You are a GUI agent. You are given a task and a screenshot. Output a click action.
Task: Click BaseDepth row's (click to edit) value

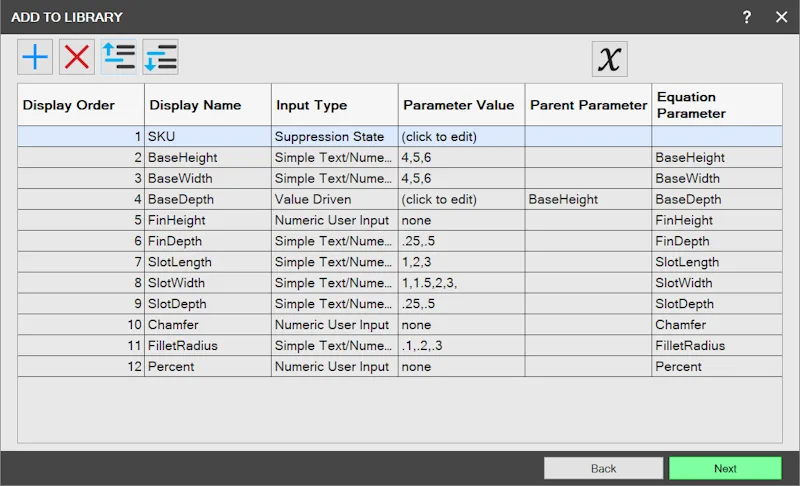click(x=461, y=199)
